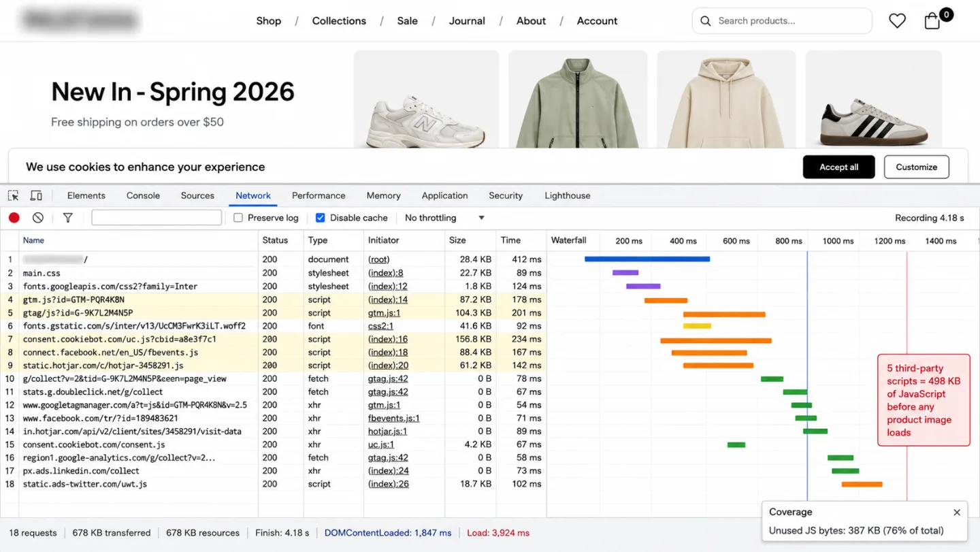This screenshot has width=980, height=552.
Task: Toggle device toolbar icon
Action: click(36, 195)
